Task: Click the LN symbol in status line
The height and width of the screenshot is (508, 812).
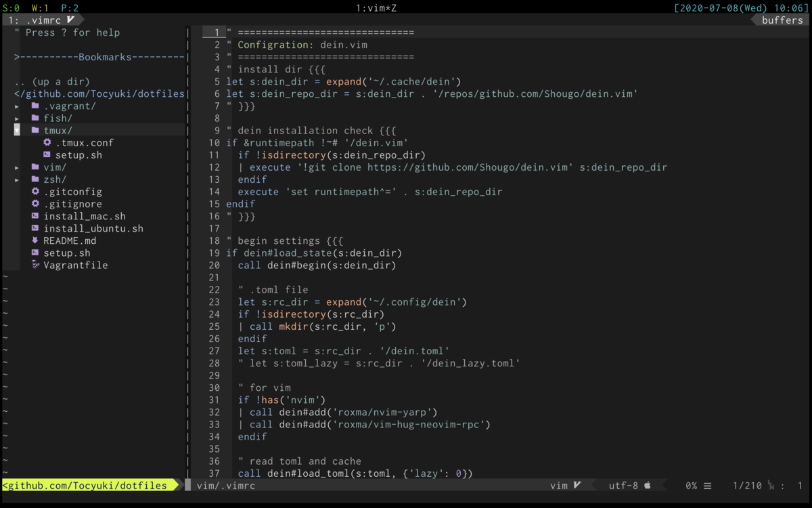Action: click(x=771, y=486)
